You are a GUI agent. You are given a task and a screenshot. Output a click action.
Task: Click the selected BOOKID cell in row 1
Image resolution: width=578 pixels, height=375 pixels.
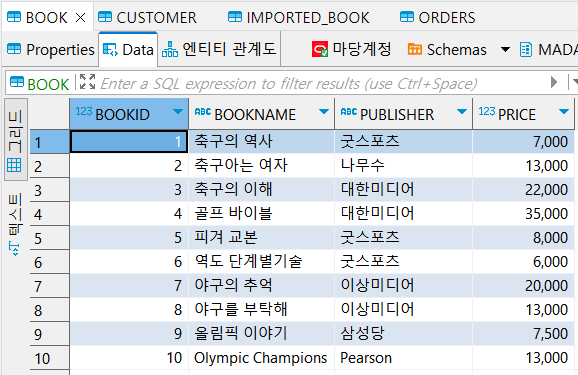pyautogui.click(x=129, y=142)
